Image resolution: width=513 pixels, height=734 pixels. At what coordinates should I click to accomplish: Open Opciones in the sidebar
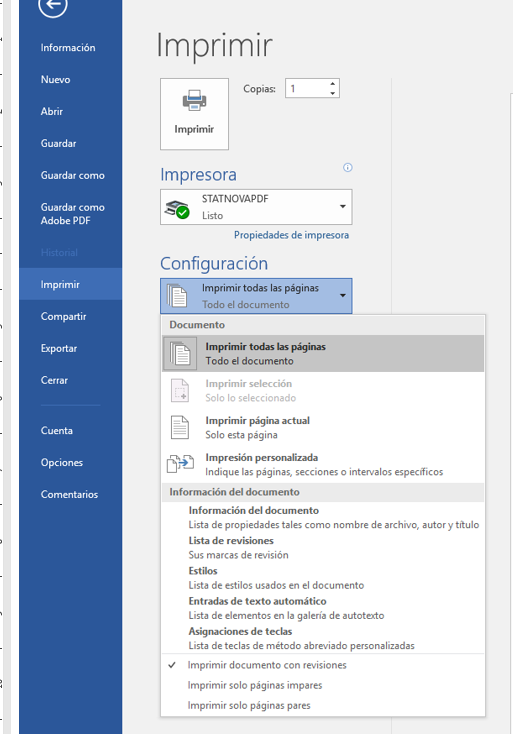(x=62, y=462)
